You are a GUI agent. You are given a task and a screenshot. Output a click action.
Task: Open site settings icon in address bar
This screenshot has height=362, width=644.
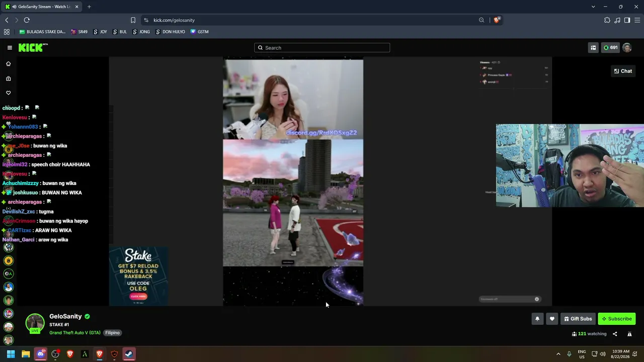[146, 20]
